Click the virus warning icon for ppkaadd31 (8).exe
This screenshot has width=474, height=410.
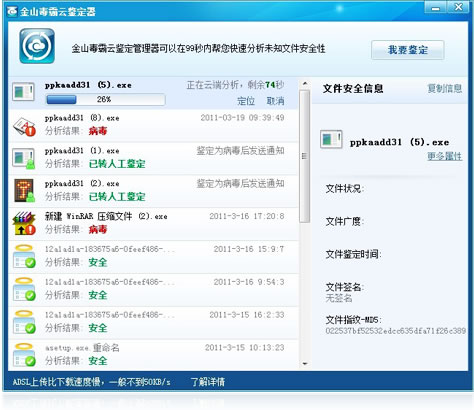(24, 126)
